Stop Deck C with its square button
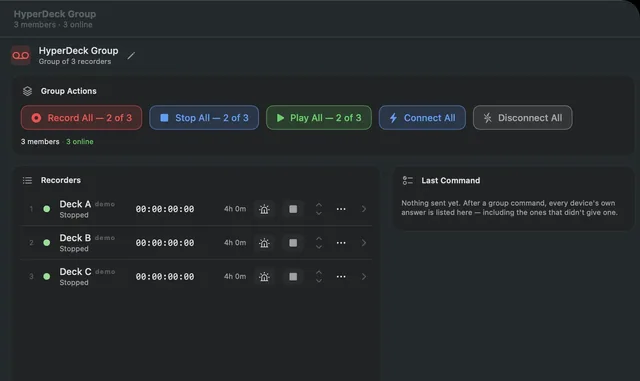Image resolution: width=640 pixels, height=381 pixels. (293, 277)
